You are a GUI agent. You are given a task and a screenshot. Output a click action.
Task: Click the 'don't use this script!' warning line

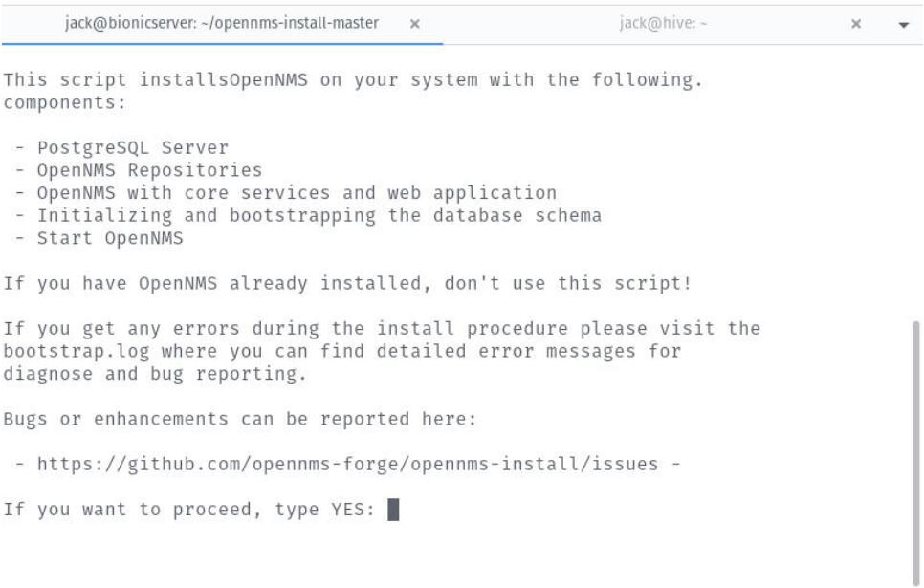coord(347,283)
